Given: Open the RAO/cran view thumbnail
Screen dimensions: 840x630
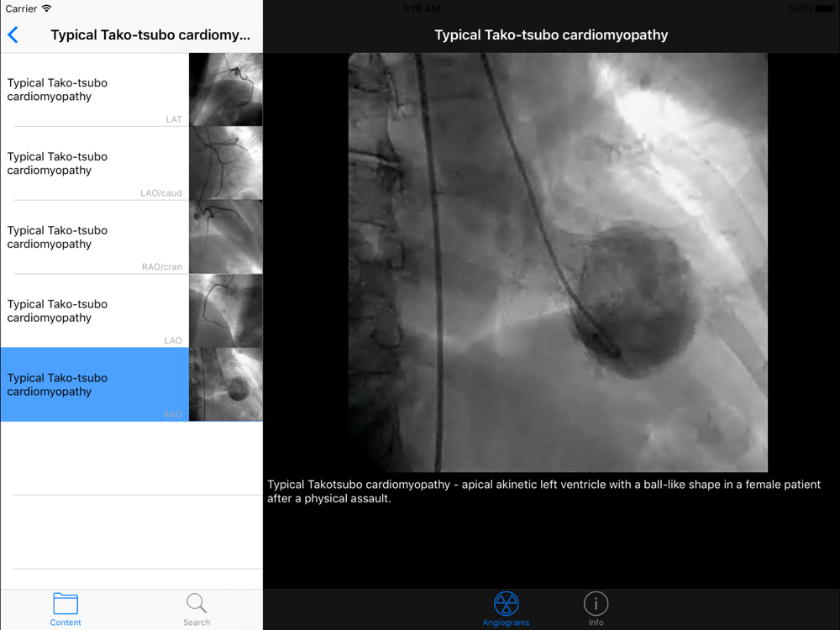Looking at the screenshot, I should [226, 237].
